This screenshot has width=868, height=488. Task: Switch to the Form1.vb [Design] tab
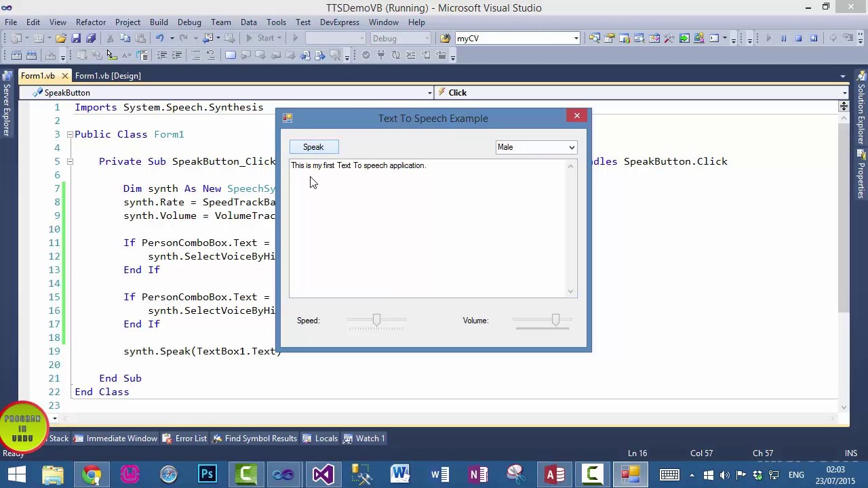[x=108, y=76]
